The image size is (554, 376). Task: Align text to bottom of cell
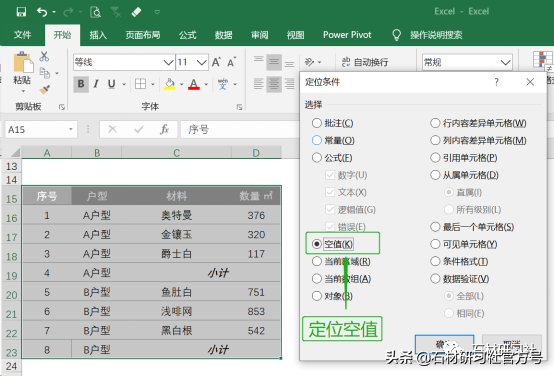click(289, 63)
